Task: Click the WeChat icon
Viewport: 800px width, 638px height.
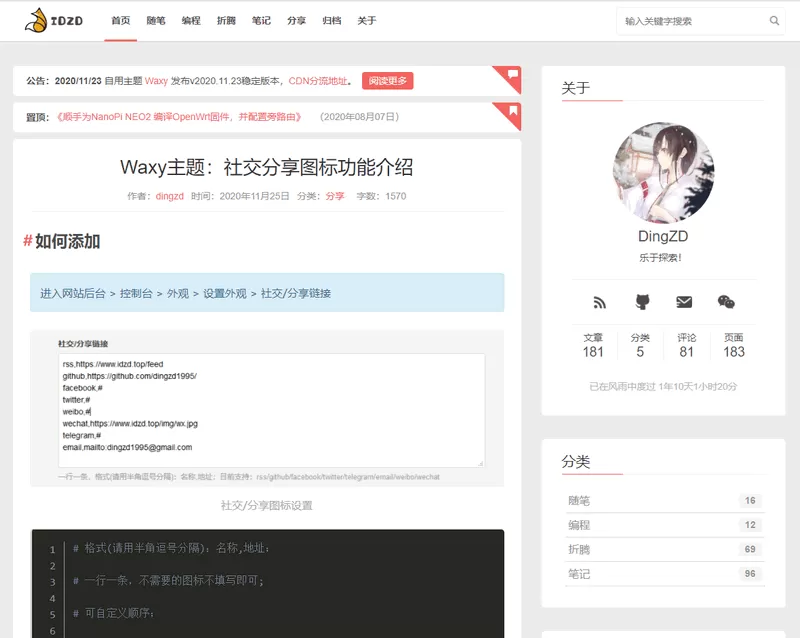Action: (726, 302)
